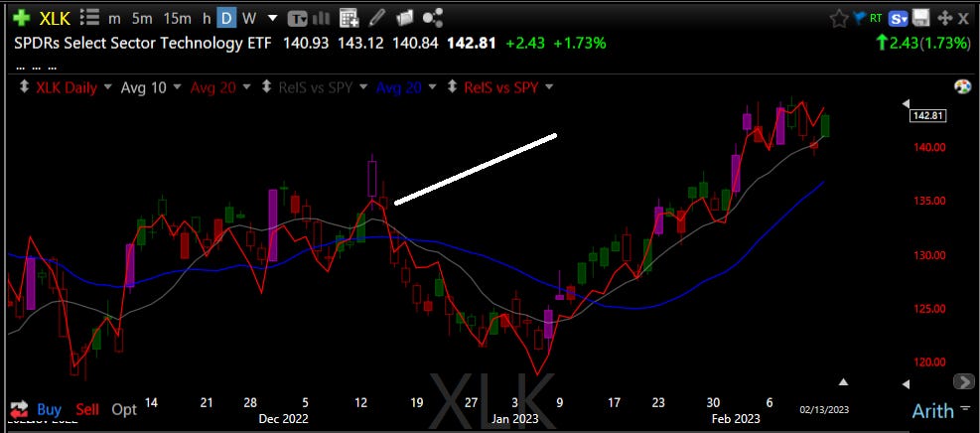Open the folder files icon in toolbar
The image size is (980, 433).
(x=405, y=18)
